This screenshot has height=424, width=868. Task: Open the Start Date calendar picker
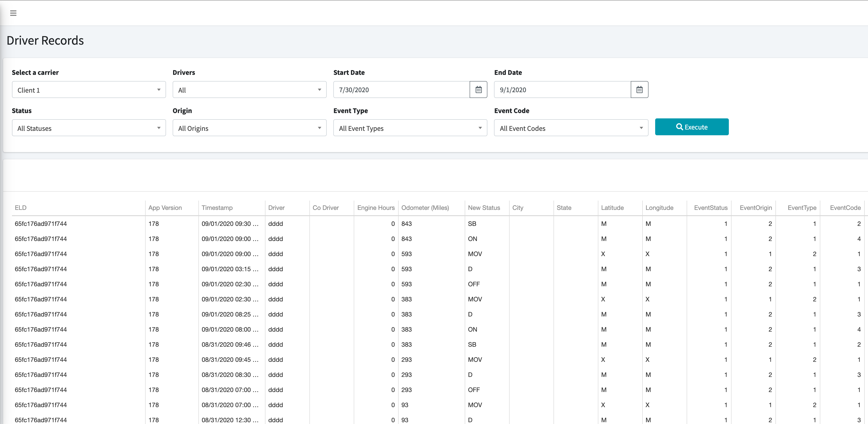pyautogui.click(x=478, y=90)
